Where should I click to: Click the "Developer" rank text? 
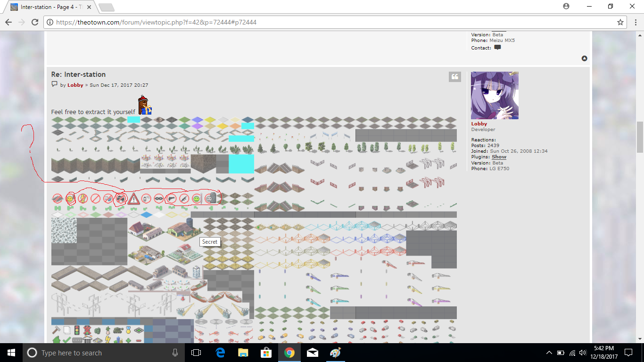pyautogui.click(x=483, y=130)
